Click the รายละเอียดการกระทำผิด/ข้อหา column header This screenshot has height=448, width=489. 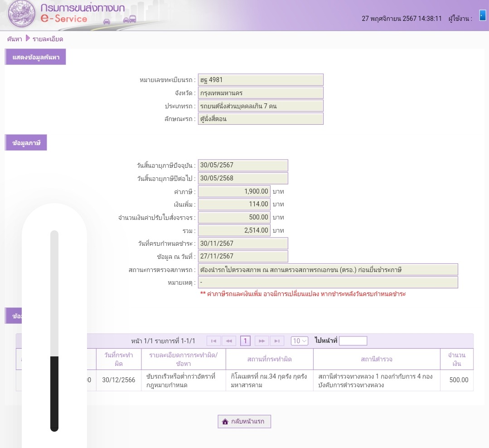[x=184, y=359]
